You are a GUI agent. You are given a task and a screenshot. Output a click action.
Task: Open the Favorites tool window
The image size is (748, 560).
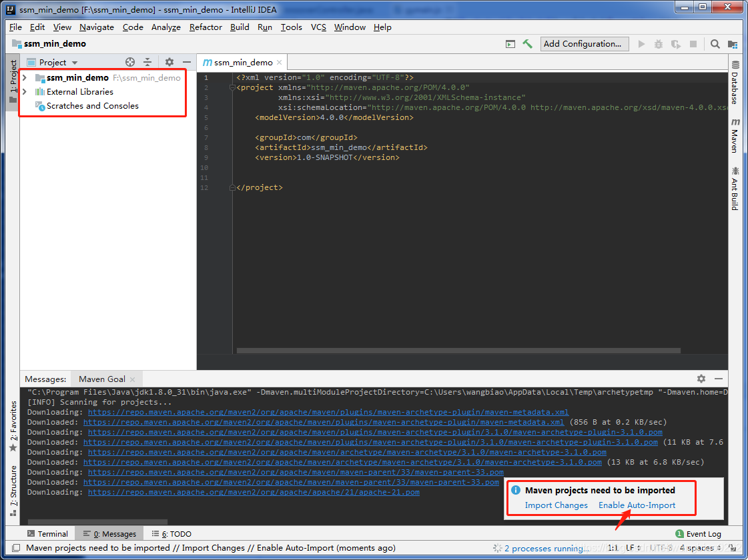tap(13, 426)
